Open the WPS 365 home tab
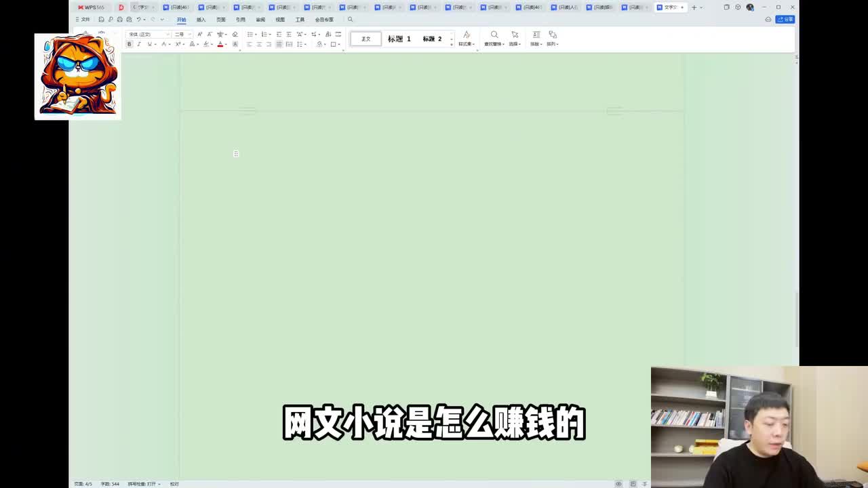868x488 pixels. click(x=91, y=7)
